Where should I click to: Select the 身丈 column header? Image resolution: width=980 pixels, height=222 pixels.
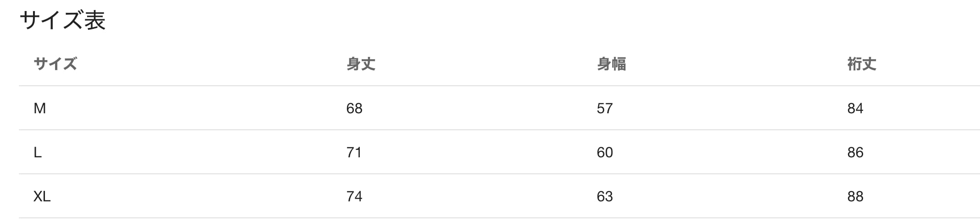coord(361,64)
